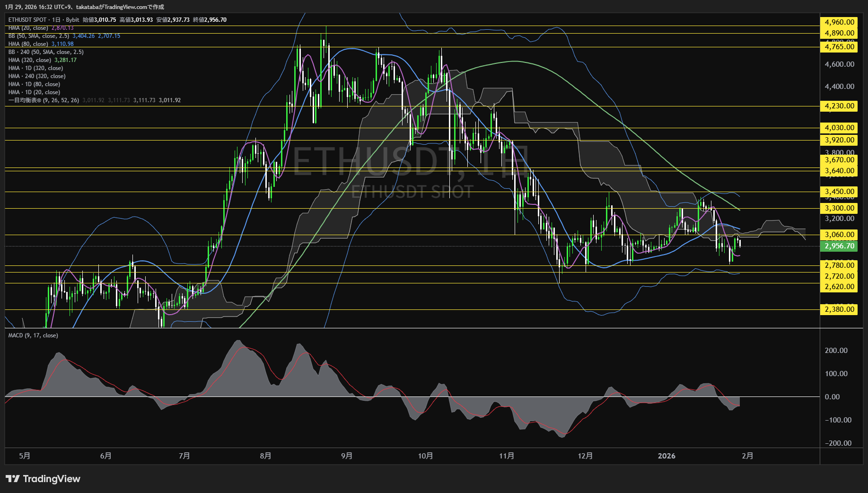This screenshot has height=493, width=868.
Task: Click the 3,450.00 price level label
Action: coord(839,192)
